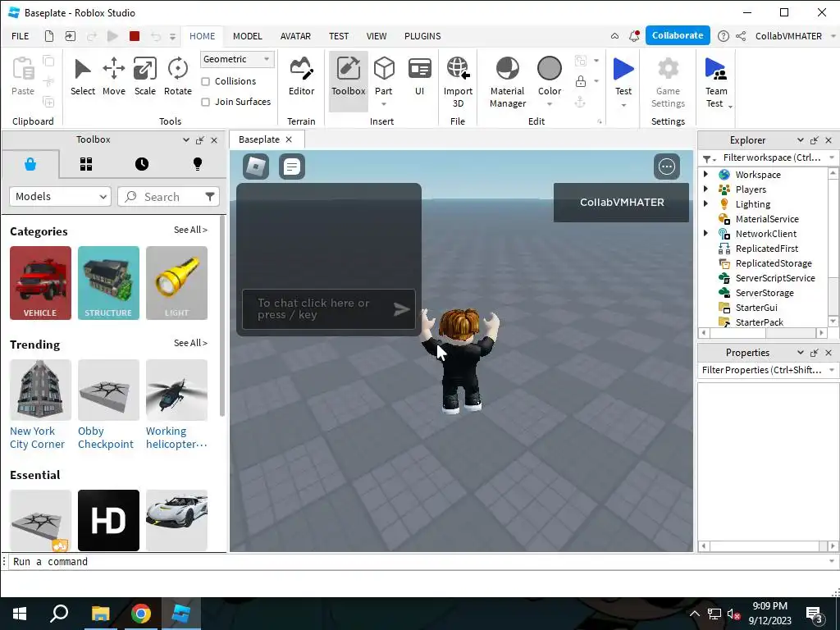Screen dimensions: 840x630
Task: Open the Toolbox Marketplace tab
Action: pyautogui.click(x=30, y=164)
